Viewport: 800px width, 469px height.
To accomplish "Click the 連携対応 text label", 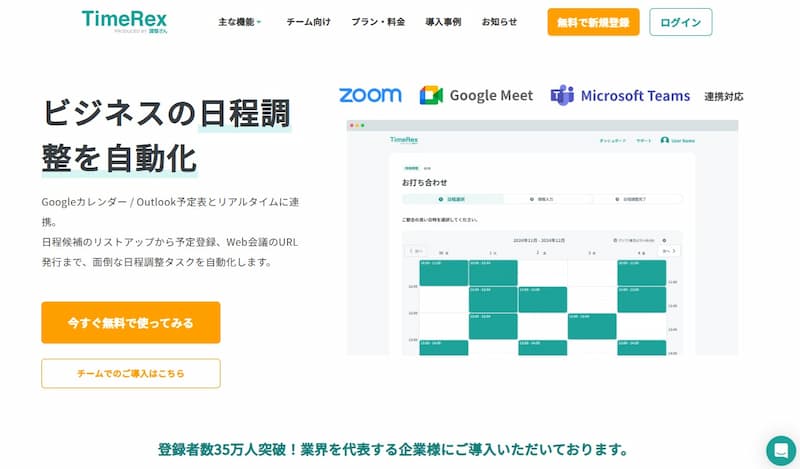I will coord(723,96).
